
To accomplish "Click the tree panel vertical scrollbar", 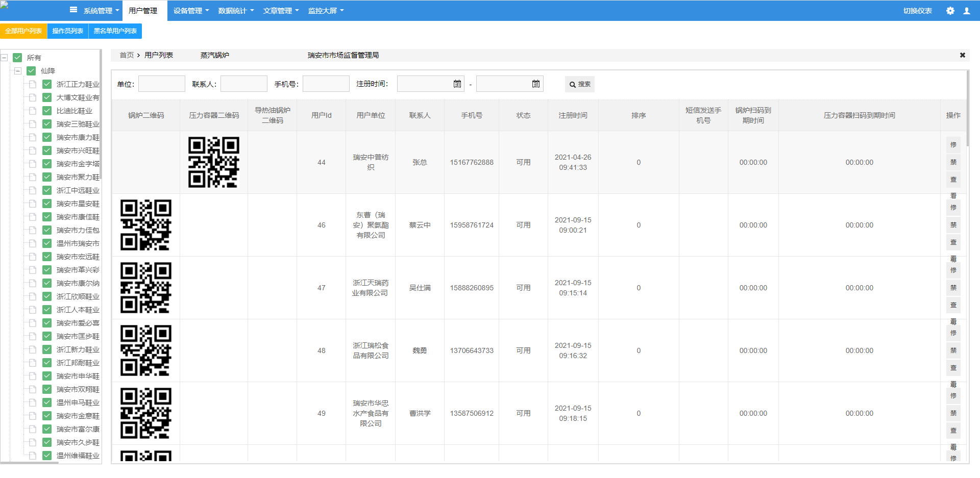I will click(x=101, y=115).
